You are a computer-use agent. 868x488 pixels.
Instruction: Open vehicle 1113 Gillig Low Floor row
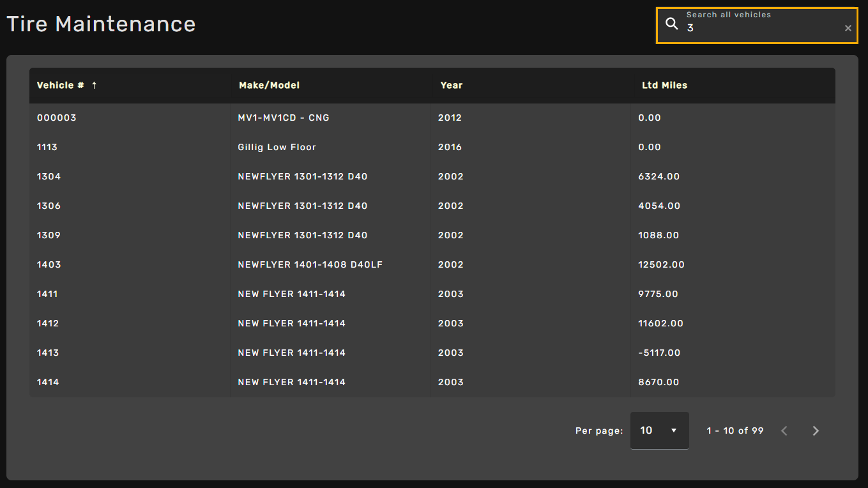(277, 148)
